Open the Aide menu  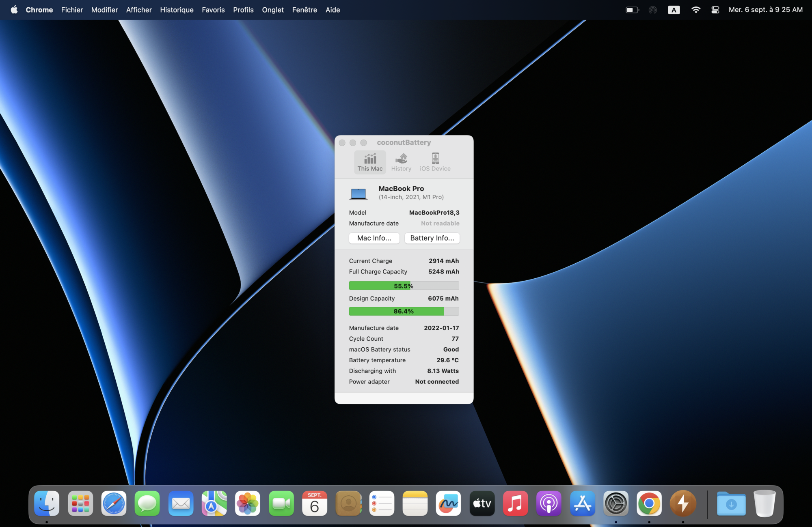[x=333, y=10]
